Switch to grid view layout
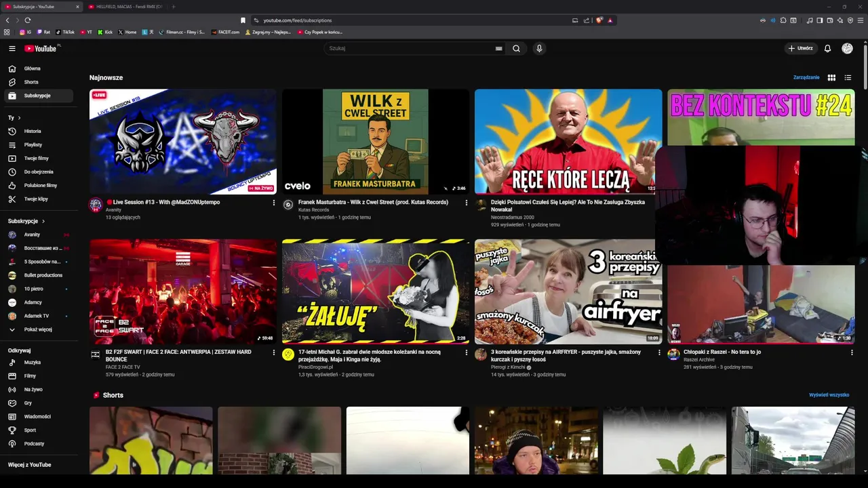The width and height of the screenshot is (868, 488). (x=831, y=77)
